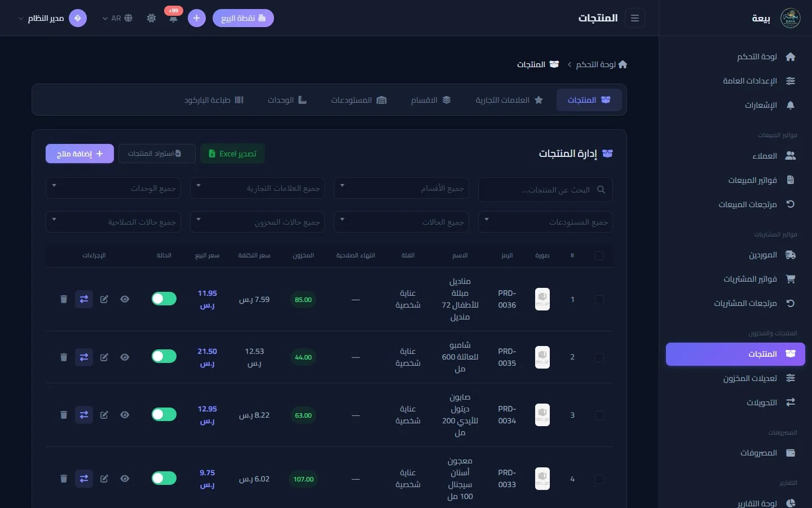
Task: Open الموردين suppliers in sidebar
Action: [x=735, y=255]
